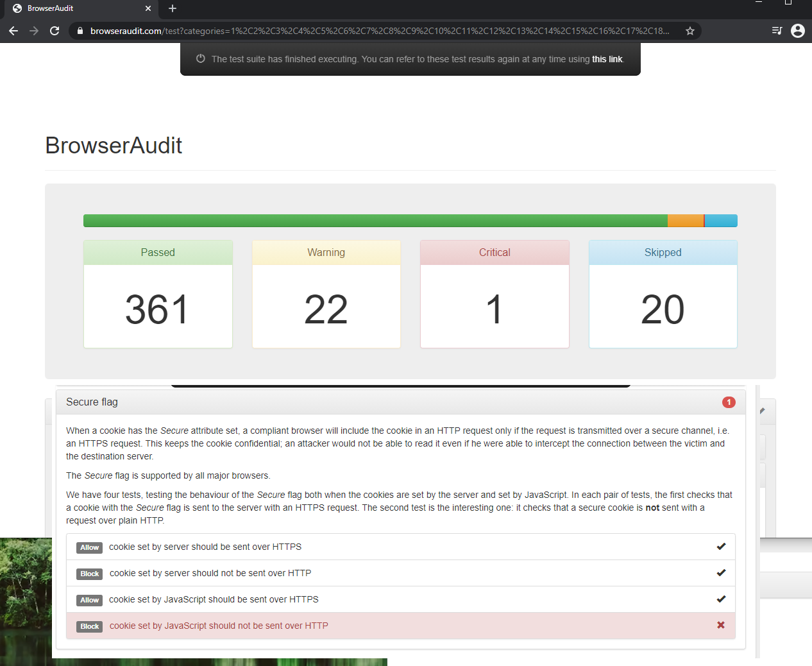Select 'cookie set by JavaScript should be sent over HTTPS'
The height and width of the screenshot is (666, 812).
pyautogui.click(x=401, y=600)
